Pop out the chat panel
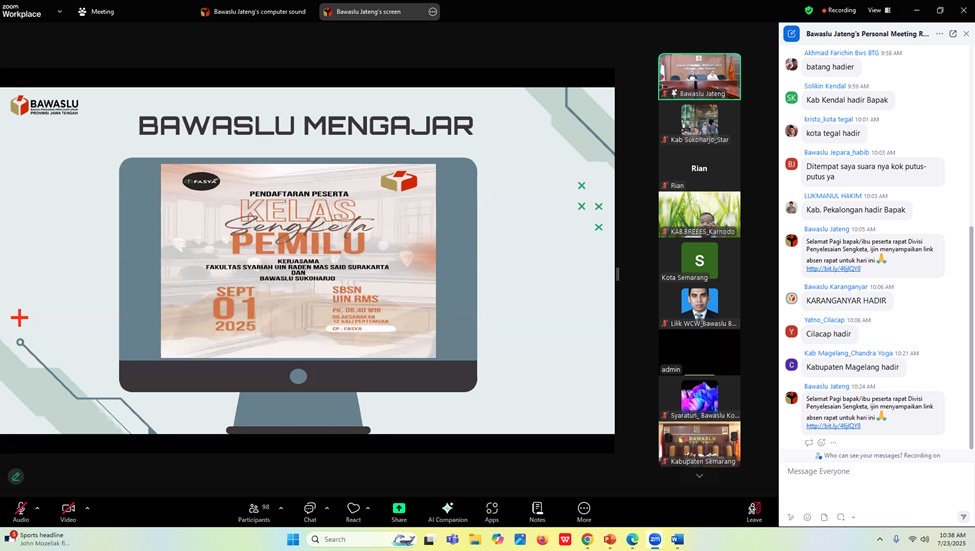Viewport: 975px width, 551px height. coord(953,34)
